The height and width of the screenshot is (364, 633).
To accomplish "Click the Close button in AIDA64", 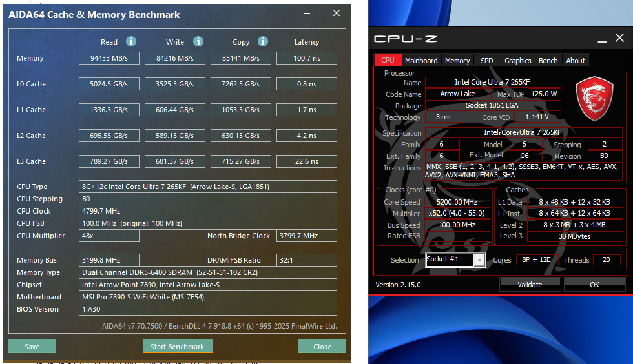I will pyautogui.click(x=322, y=346).
